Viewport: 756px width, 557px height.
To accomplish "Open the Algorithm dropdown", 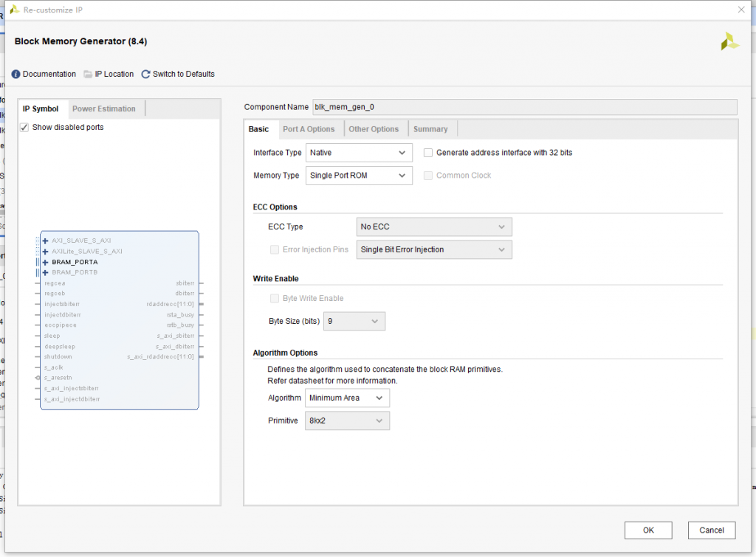I will pyautogui.click(x=347, y=398).
